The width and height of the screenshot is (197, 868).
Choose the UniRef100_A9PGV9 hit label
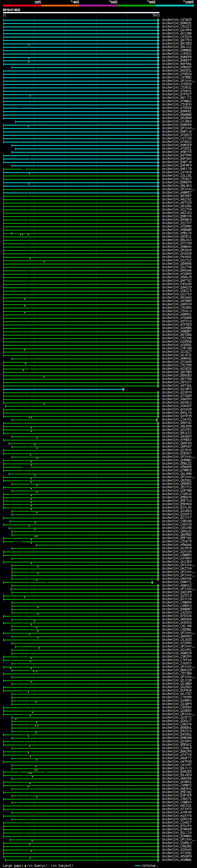tap(177, 305)
